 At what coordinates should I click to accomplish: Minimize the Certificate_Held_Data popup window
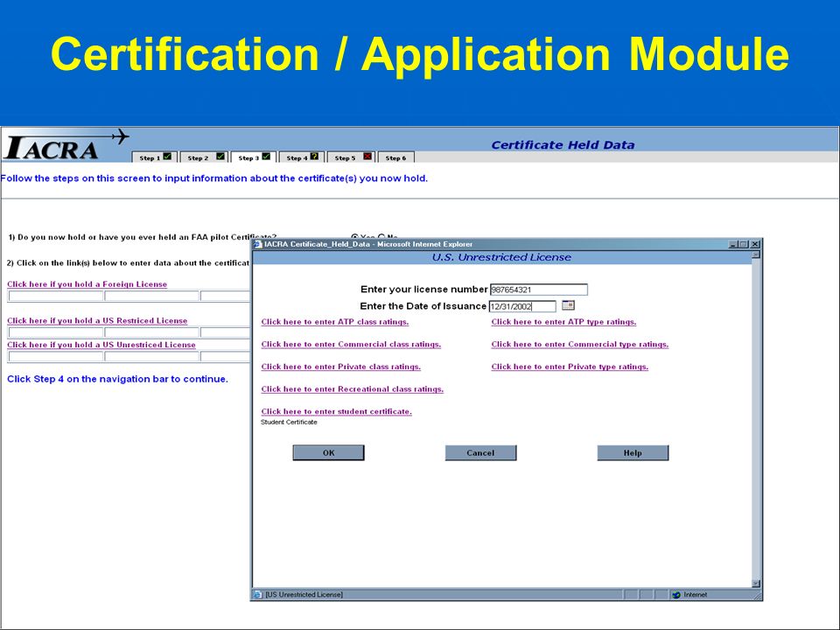click(733, 244)
